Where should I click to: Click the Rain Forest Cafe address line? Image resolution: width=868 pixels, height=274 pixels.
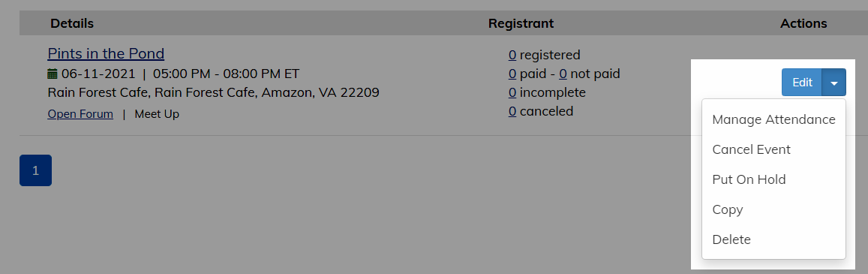point(214,92)
